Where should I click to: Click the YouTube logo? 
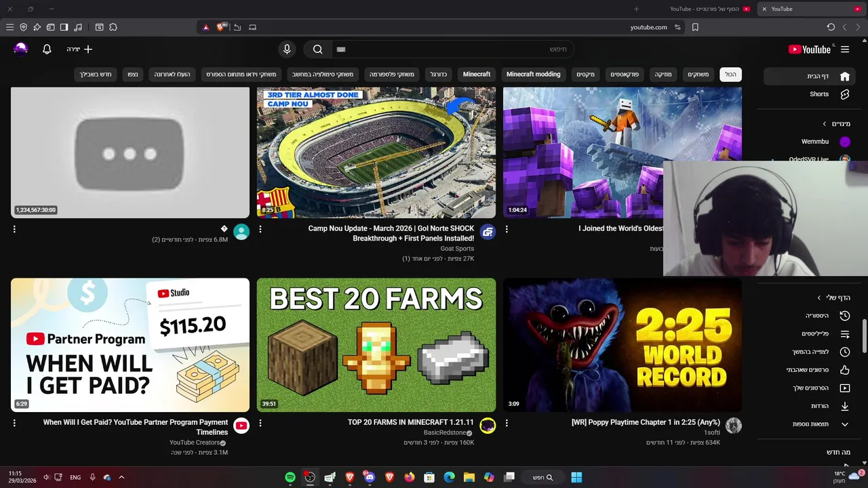coord(810,49)
